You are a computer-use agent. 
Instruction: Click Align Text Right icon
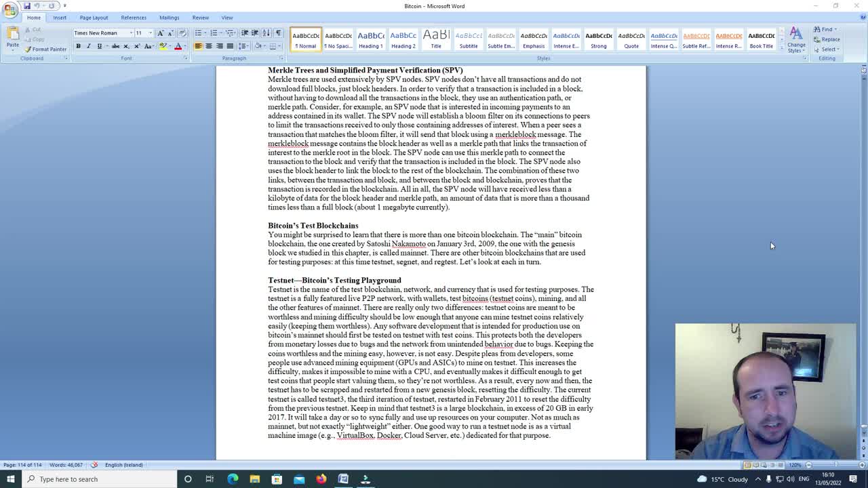click(219, 46)
